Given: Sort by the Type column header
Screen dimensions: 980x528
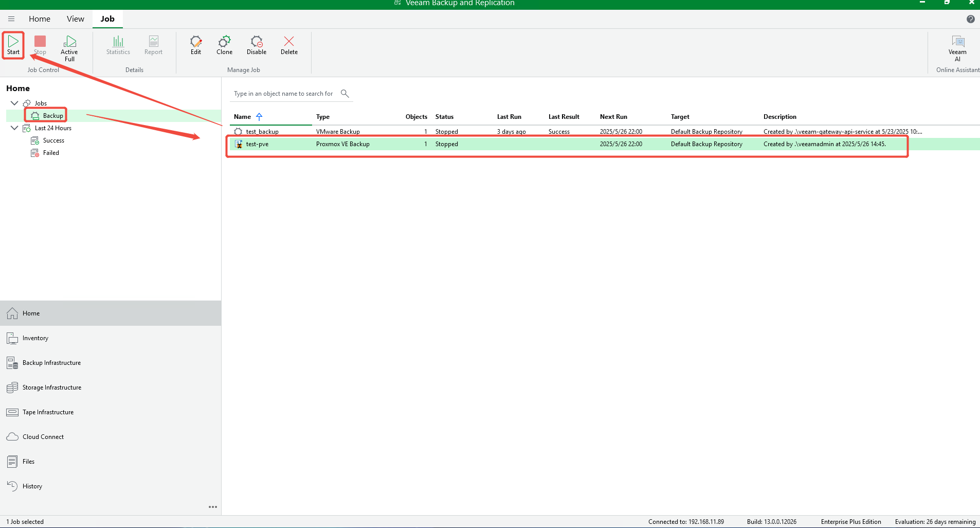Looking at the screenshot, I should click(x=323, y=117).
